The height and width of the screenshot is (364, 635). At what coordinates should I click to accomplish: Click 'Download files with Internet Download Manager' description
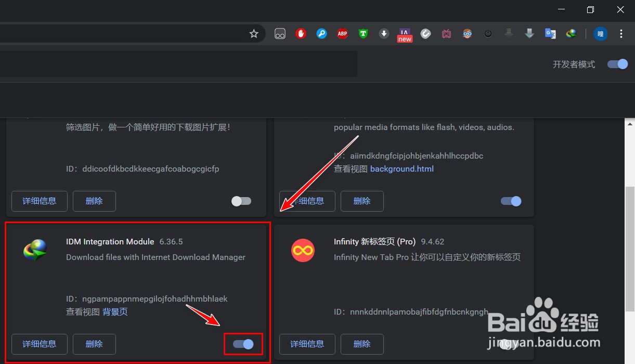[x=155, y=257]
